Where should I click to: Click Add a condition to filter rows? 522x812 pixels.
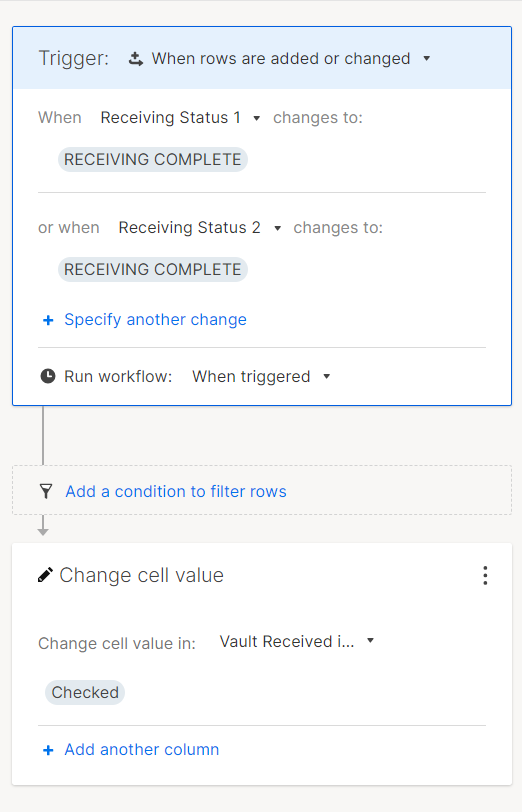pos(176,491)
